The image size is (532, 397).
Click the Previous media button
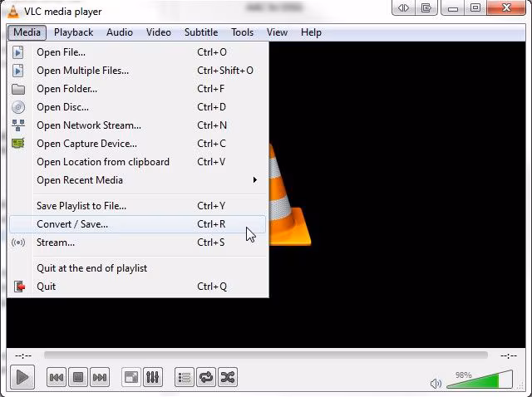(57, 377)
